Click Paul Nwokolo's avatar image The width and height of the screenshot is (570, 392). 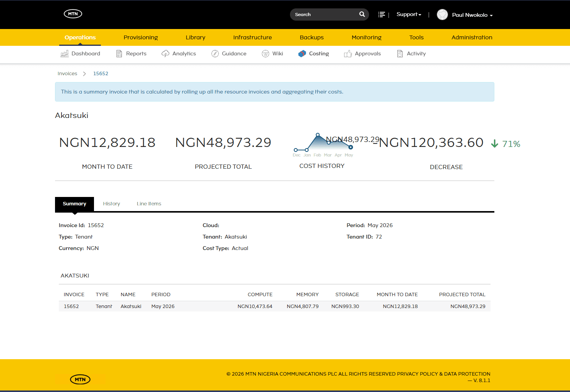[442, 15]
